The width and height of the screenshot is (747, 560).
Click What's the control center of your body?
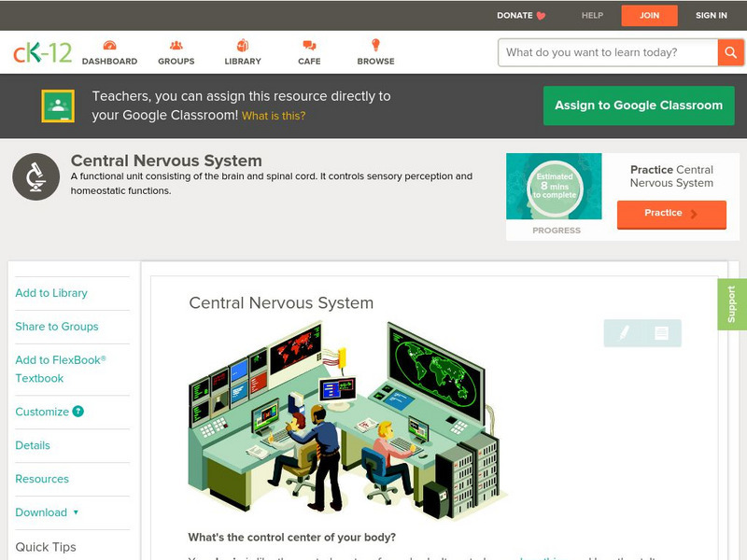292,538
